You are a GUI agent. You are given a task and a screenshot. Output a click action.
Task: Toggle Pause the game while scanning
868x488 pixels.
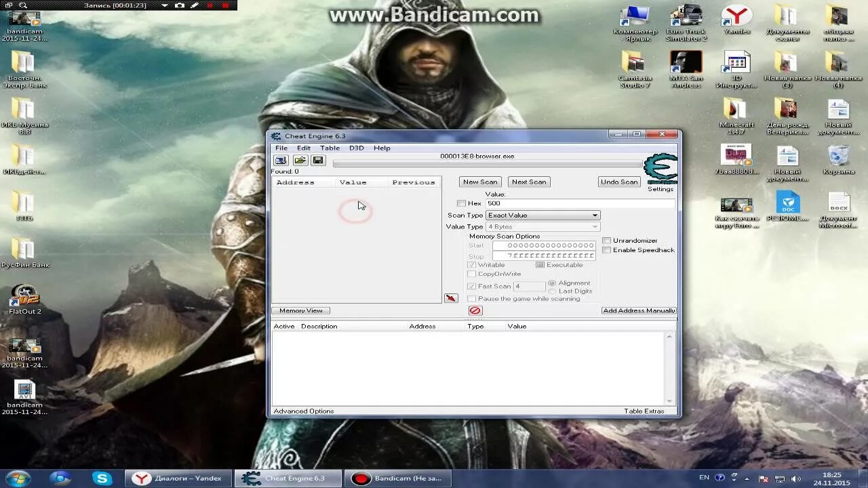472,298
